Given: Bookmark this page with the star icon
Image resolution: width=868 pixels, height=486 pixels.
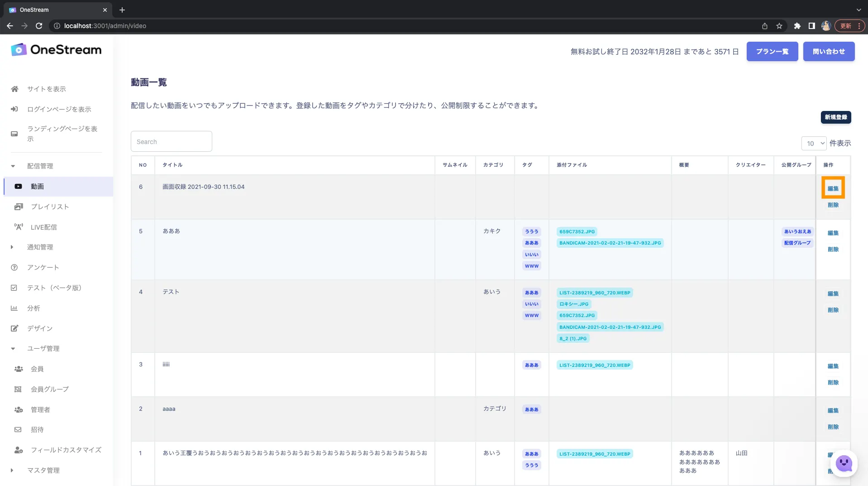Looking at the screenshot, I should (779, 26).
